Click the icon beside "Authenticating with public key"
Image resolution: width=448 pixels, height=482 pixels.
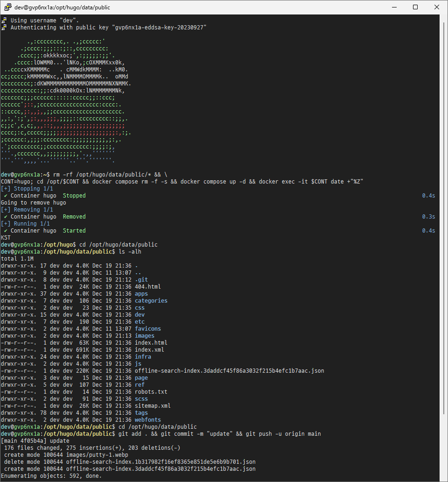coord(4,28)
